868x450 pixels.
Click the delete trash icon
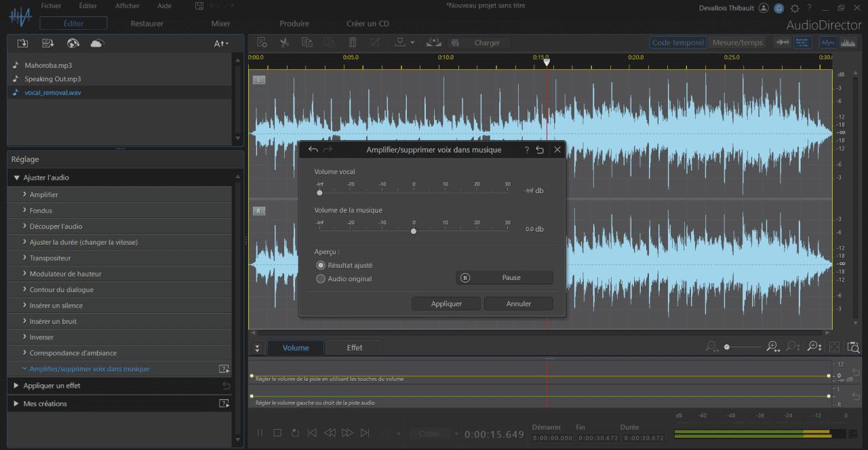click(352, 42)
